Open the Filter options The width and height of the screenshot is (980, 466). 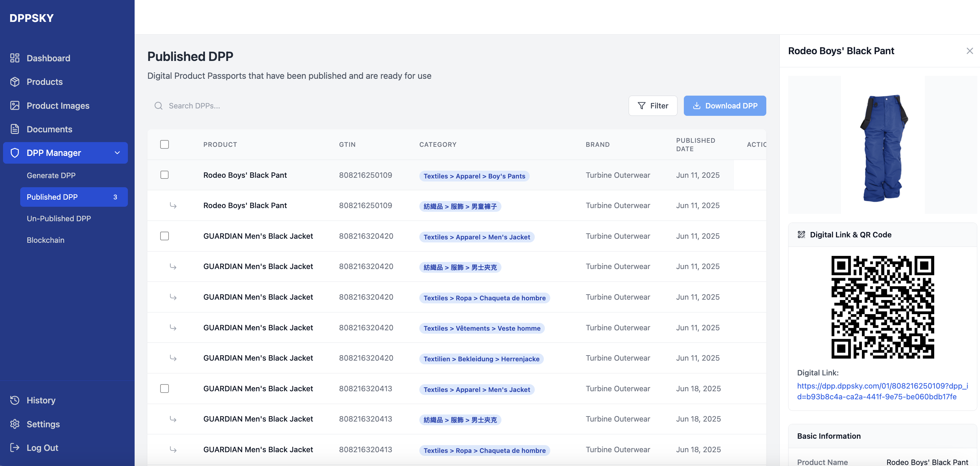(653, 105)
